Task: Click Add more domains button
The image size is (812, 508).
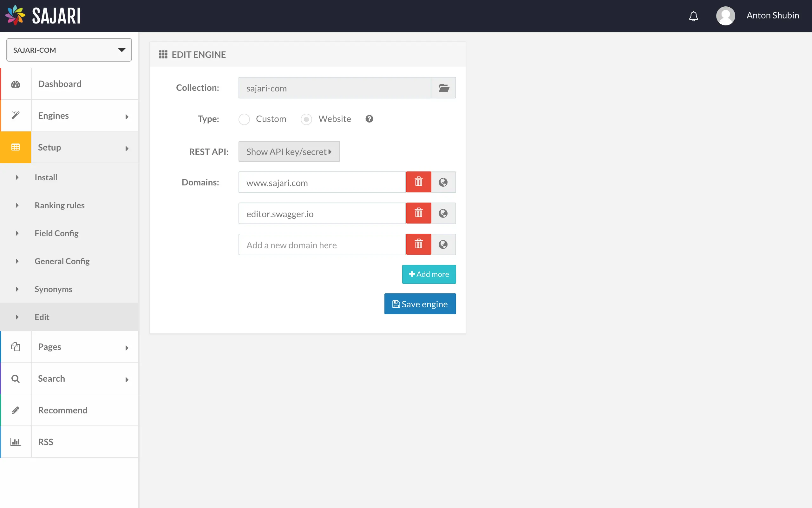Action: (x=429, y=274)
